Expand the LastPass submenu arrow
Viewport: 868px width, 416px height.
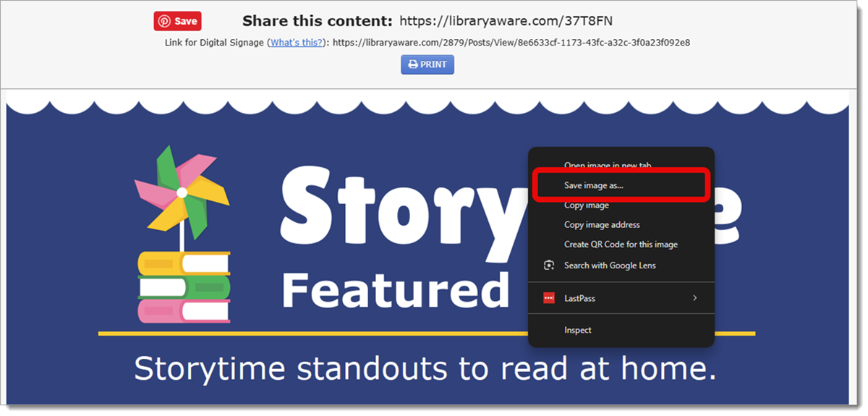pyautogui.click(x=695, y=298)
